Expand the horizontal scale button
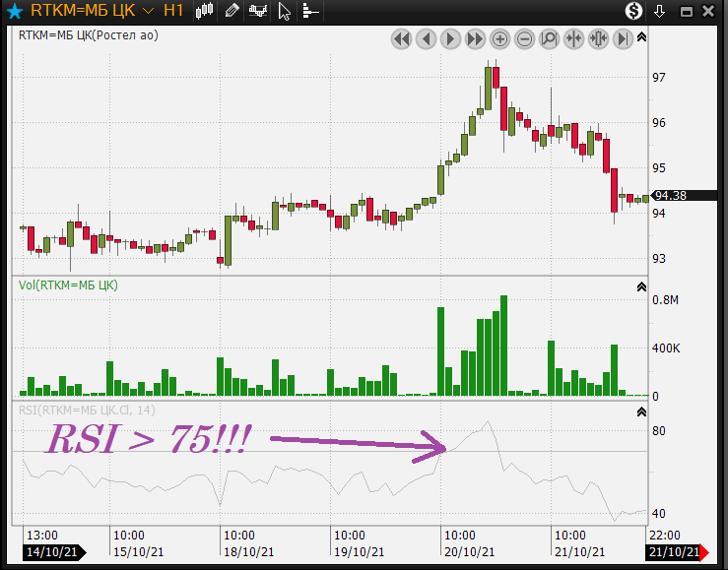The height and width of the screenshot is (570, 728). coord(599,39)
